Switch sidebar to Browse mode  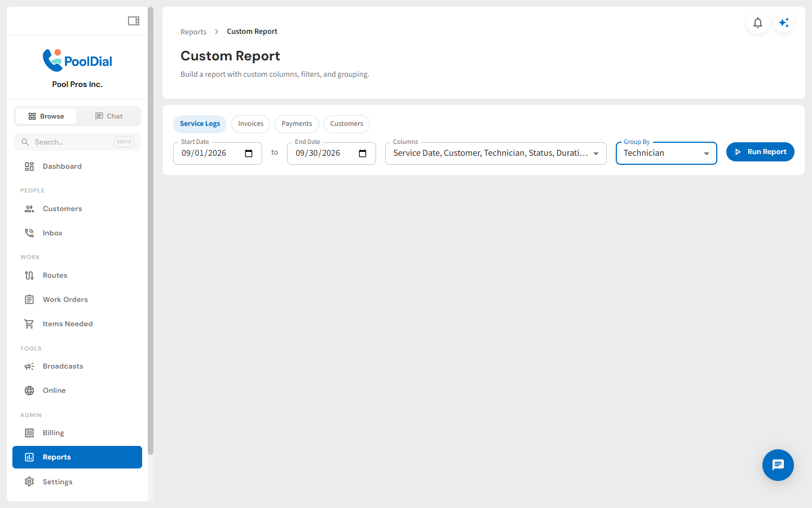(x=46, y=116)
